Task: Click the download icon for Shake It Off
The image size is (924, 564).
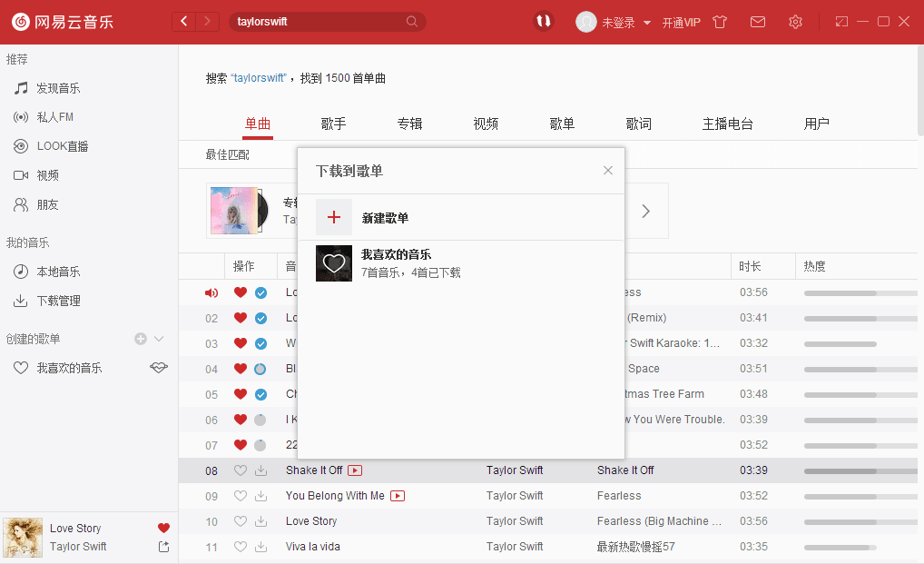Action: coord(260,470)
